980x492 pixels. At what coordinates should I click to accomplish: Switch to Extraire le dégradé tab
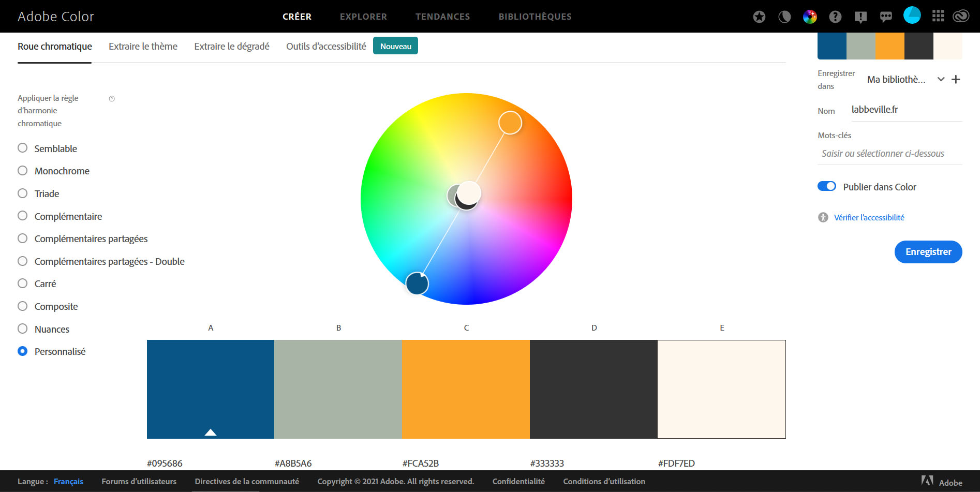point(232,47)
